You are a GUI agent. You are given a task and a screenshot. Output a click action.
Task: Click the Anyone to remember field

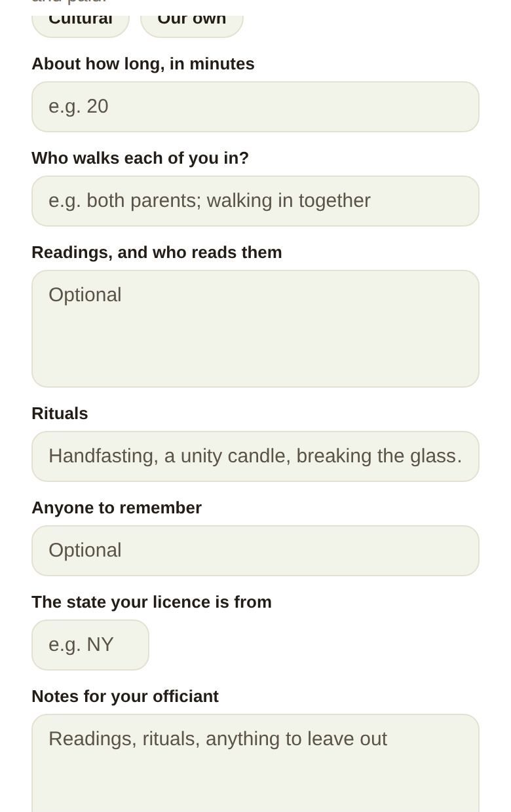pos(255,551)
